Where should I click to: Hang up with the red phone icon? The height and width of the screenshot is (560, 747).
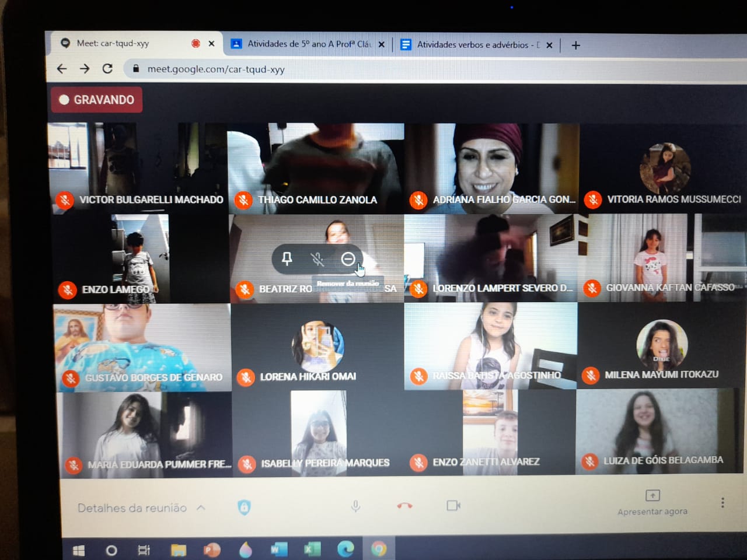click(404, 506)
